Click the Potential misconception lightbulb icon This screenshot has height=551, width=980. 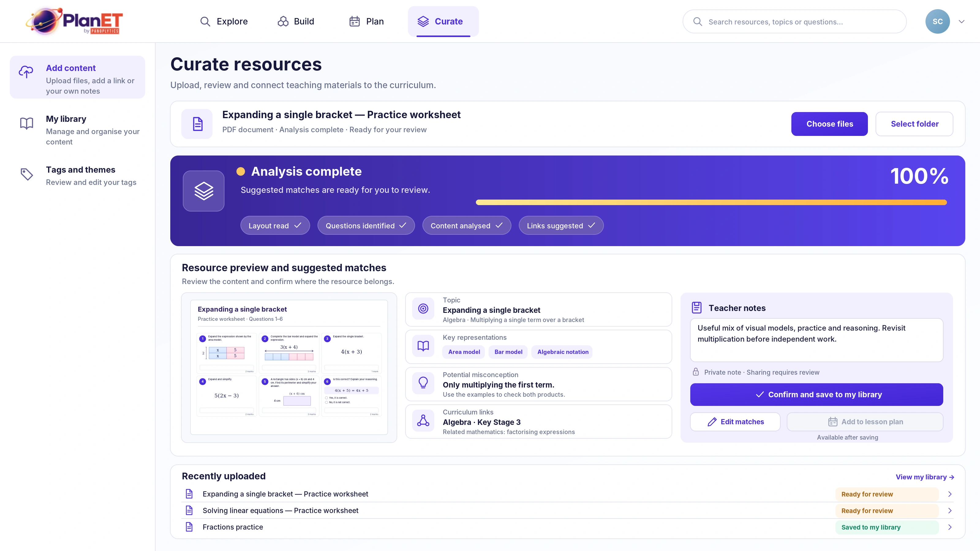[423, 383]
